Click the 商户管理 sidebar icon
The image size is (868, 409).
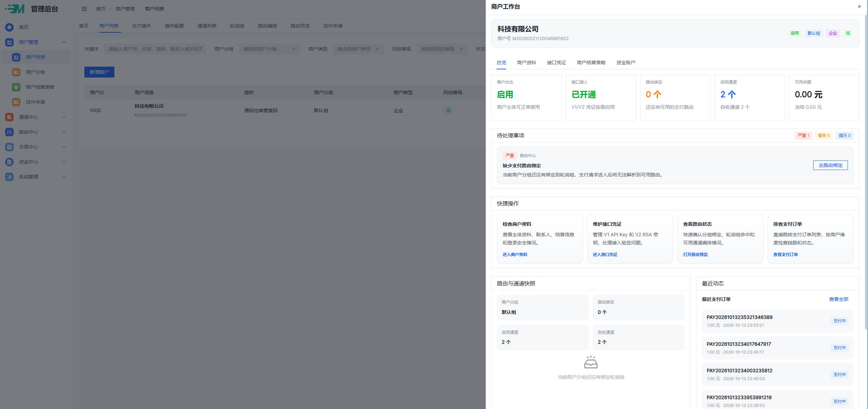point(10,42)
